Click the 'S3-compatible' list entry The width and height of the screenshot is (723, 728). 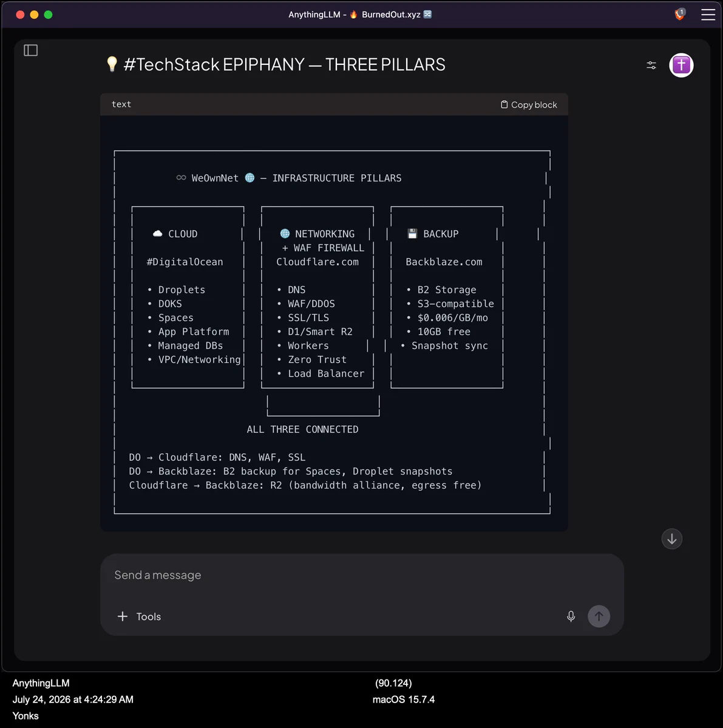(456, 304)
